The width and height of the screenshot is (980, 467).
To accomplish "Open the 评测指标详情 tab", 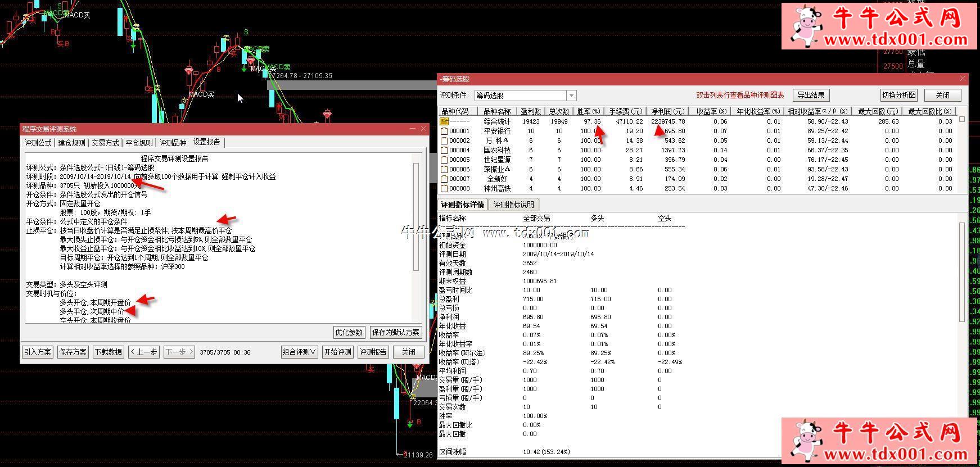I will [x=462, y=205].
